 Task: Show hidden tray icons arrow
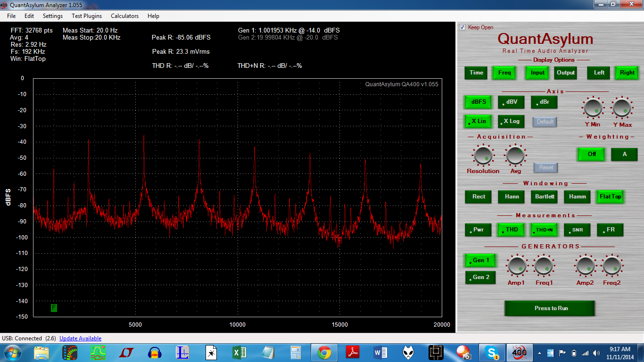(539, 353)
